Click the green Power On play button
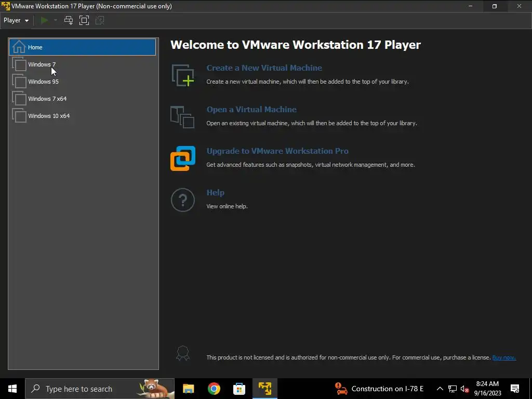 [44, 20]
